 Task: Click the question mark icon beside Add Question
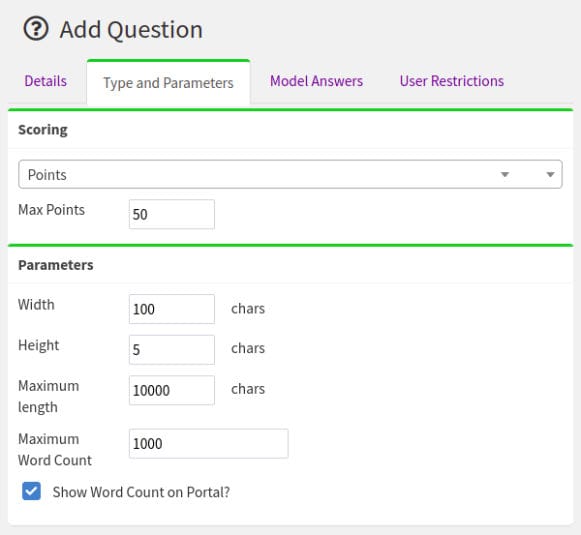pyautogui.click(x=36, y=29)
